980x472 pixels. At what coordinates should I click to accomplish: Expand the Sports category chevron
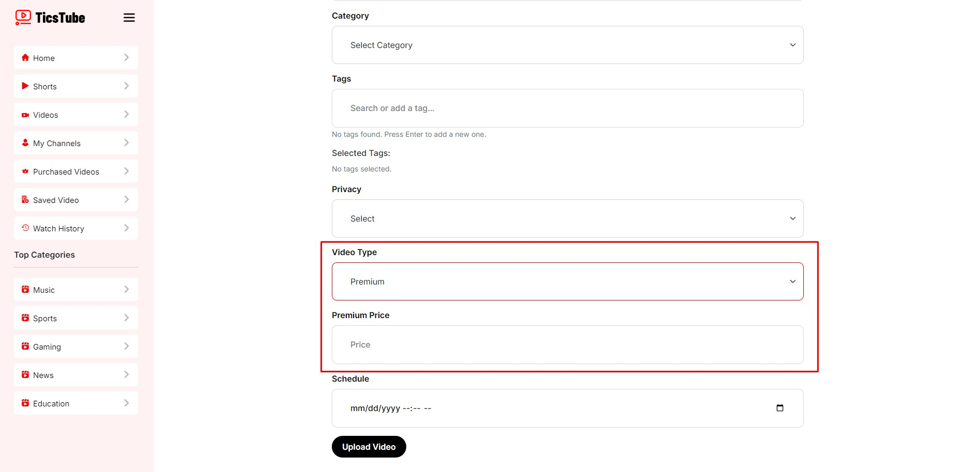(126, 318)
